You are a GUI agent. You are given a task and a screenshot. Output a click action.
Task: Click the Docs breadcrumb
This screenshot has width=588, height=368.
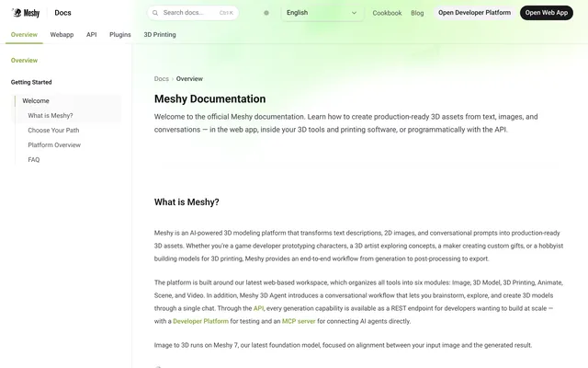coord(162,79)
